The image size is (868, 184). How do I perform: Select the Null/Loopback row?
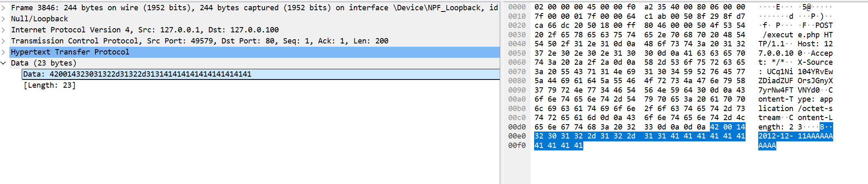click(40, 19)
